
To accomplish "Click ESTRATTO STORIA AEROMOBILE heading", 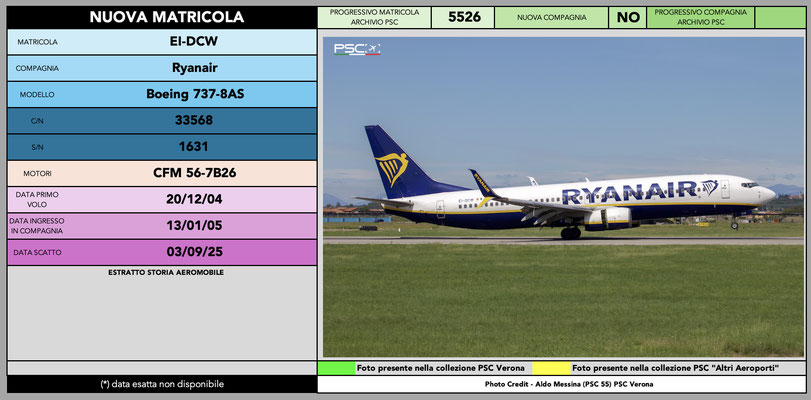I will 166,272.
